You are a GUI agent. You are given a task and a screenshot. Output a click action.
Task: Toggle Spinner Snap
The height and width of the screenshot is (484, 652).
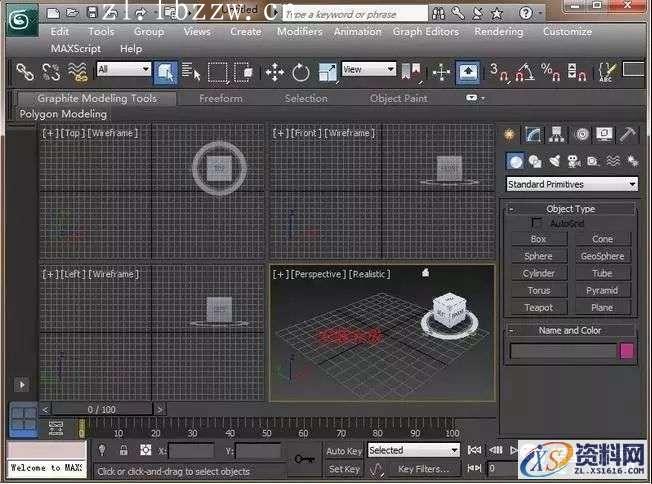577,72
